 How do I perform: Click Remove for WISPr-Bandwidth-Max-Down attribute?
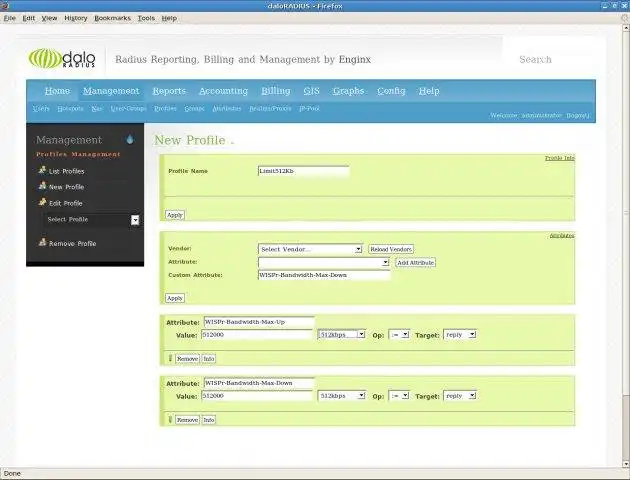[188, 420]
